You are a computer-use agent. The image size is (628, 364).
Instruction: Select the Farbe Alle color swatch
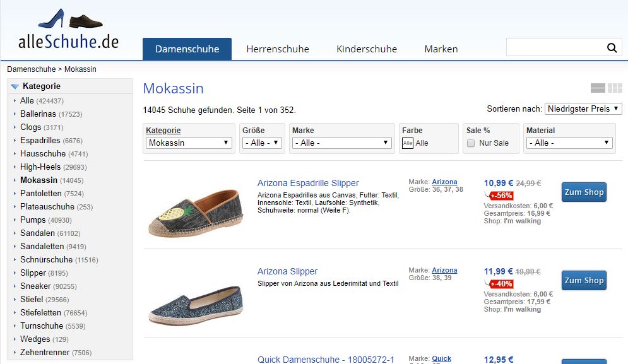[408, 143]
